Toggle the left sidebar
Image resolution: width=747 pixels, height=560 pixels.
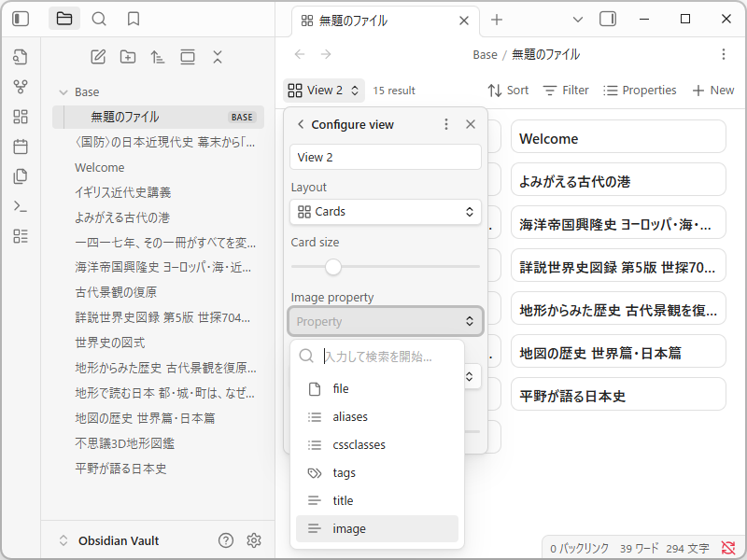coord(19,19)
